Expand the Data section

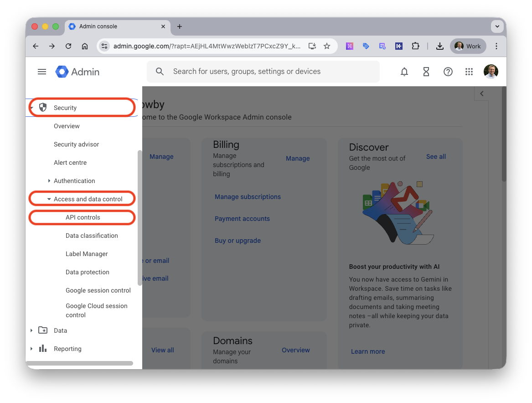31,330
